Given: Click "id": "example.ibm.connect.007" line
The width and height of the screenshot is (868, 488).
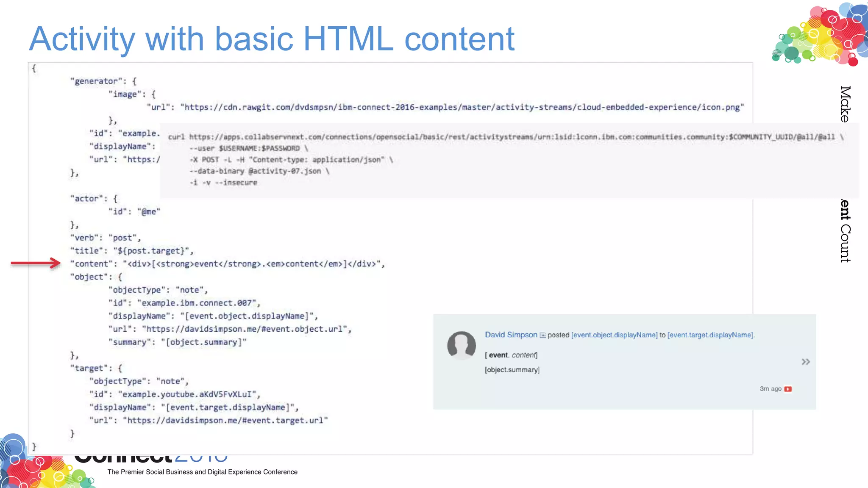Looking at the screenshot, I should pyautogui.click(x=184, y=303).
